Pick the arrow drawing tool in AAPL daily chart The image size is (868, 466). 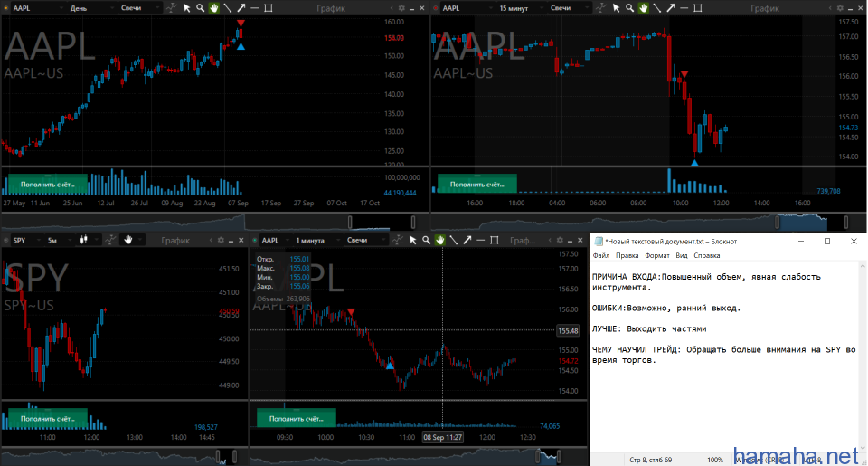(241, 8)
